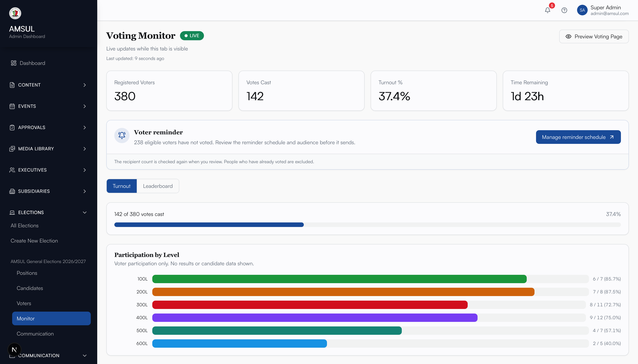Click the AMSUL crest logo

(x=15, y=13)
